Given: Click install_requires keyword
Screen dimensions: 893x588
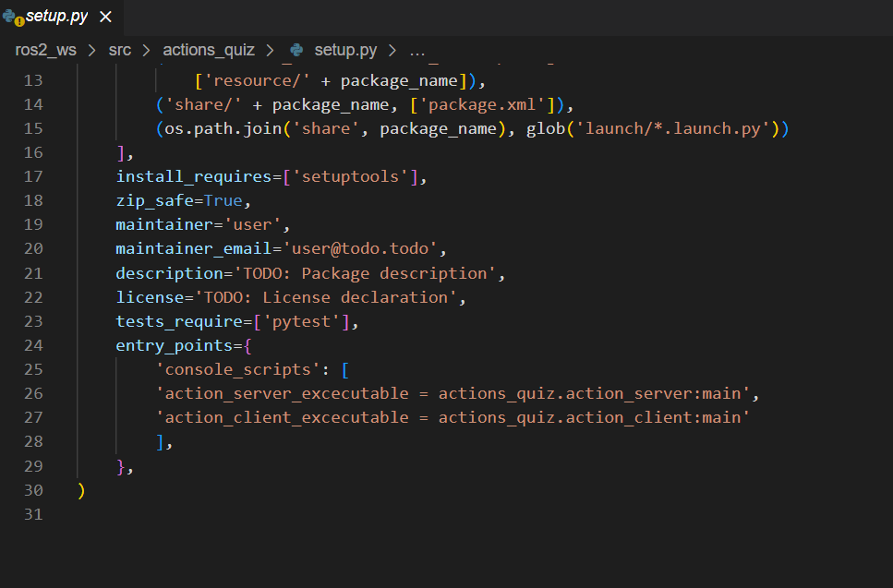Looking at the screenshot, I should (x=194, y=176).
